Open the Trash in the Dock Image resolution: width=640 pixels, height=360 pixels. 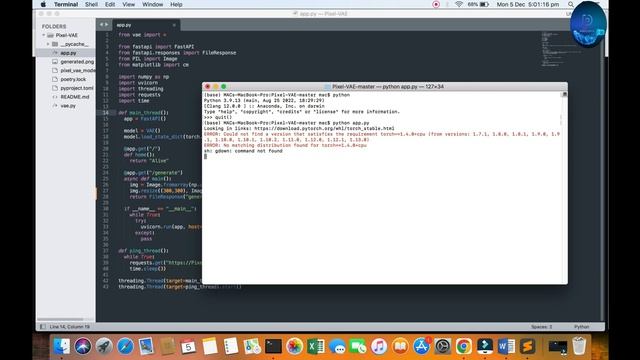coord(579,347)
